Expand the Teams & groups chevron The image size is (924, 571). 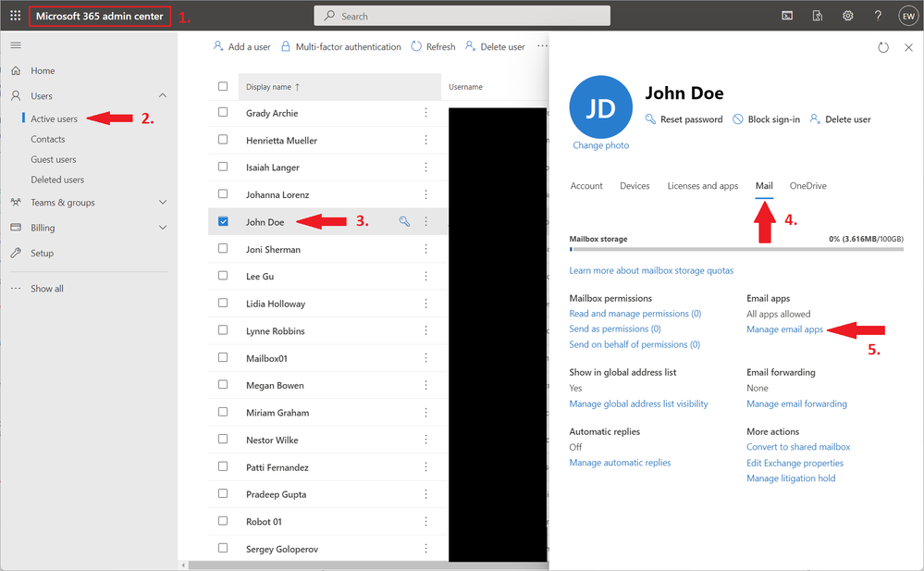(x=163, y=203)
